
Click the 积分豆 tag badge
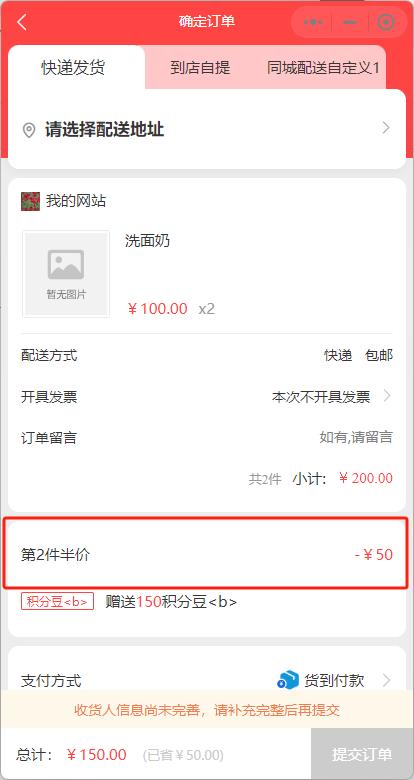tap(57, 601)
